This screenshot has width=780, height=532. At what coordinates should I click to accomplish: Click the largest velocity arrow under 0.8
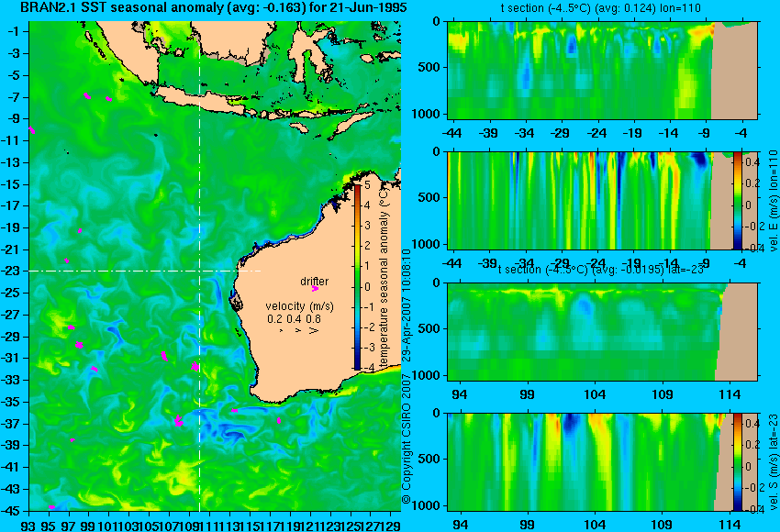[314, 330]
